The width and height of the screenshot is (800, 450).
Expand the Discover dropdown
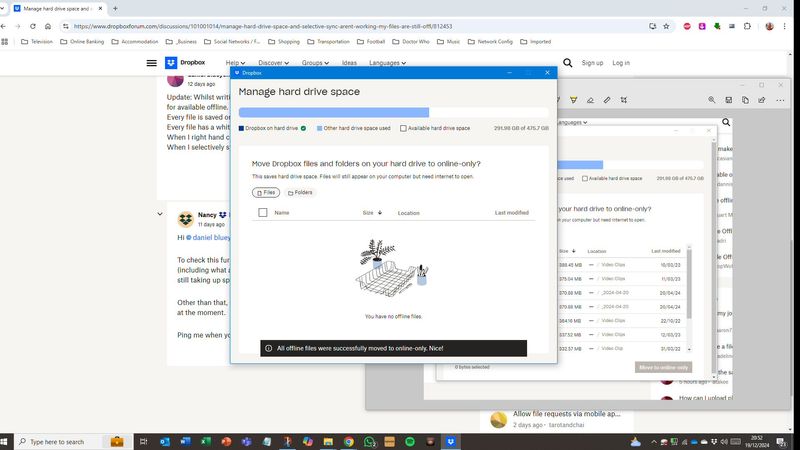pyautogui.click(x=273, y=63)
